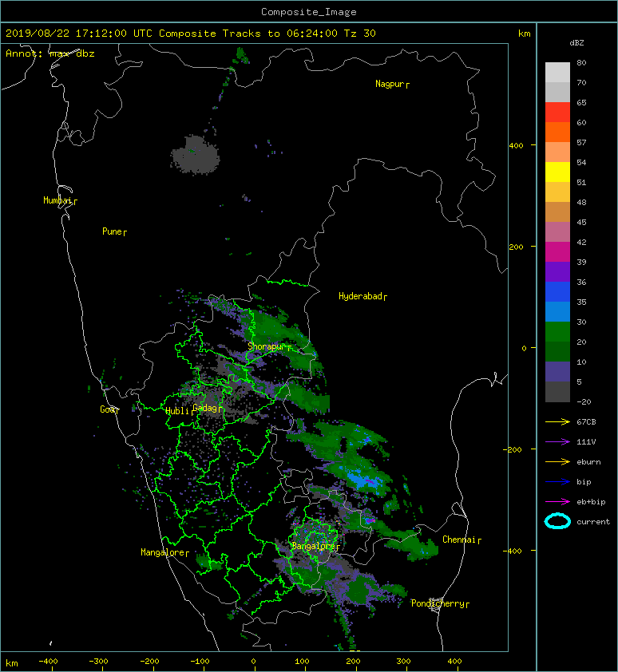The image size is (618, 672).
Task: Click the km label beside the bottom axis
Action: point(12,663)
